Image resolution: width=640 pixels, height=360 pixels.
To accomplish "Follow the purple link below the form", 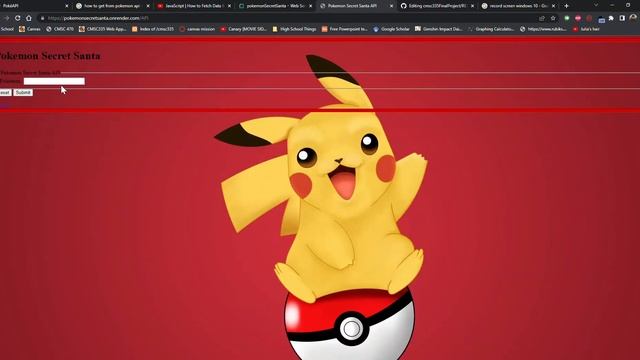I will 4,106.
